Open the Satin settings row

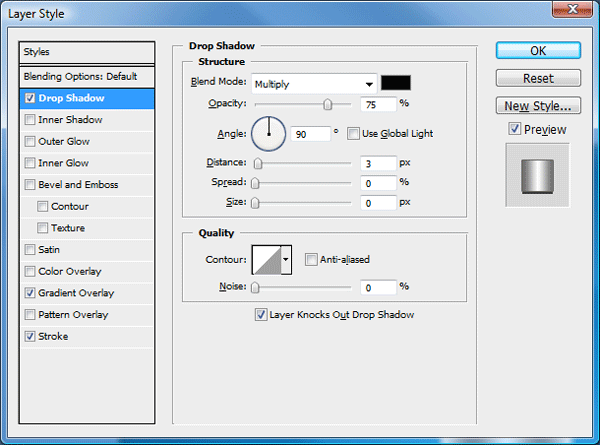pyautogui.click(x=87, y=250)
